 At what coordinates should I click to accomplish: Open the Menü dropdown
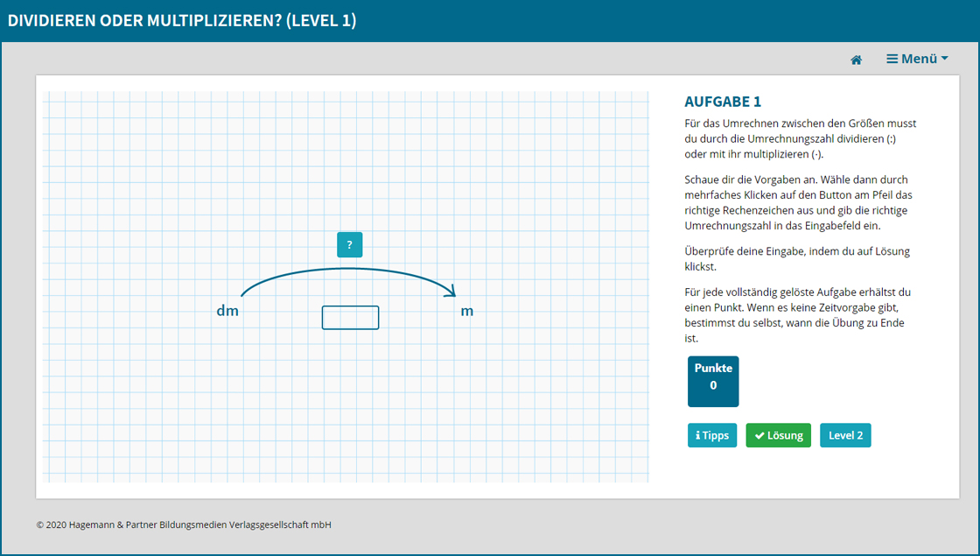click(x=917, y=59)
